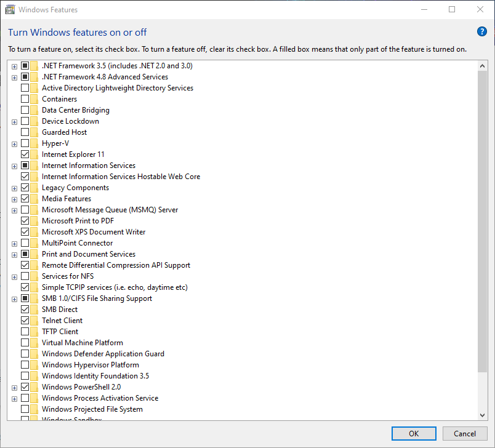Screen dimensions: 495x448
Task: Select Remote Differential Compression API Support label
Action: [x=116, y=265]
